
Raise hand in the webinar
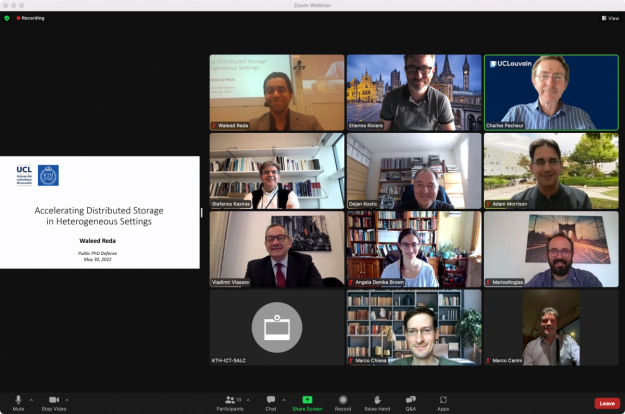(x=377, y=401)
